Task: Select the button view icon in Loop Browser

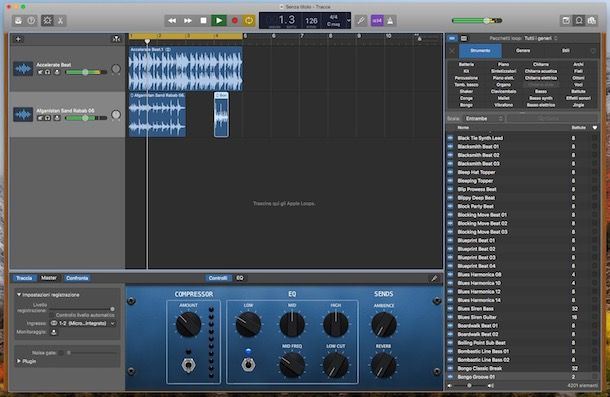Action: [x=452, y=38]
